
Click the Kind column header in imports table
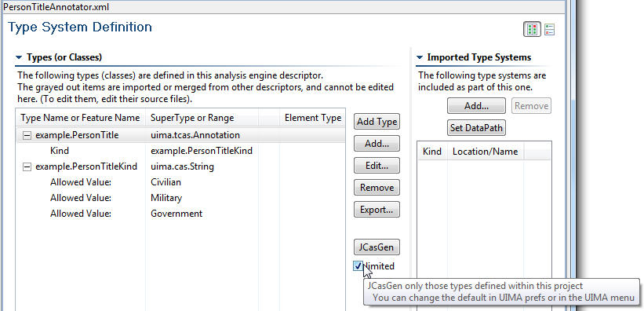[432, 152]
